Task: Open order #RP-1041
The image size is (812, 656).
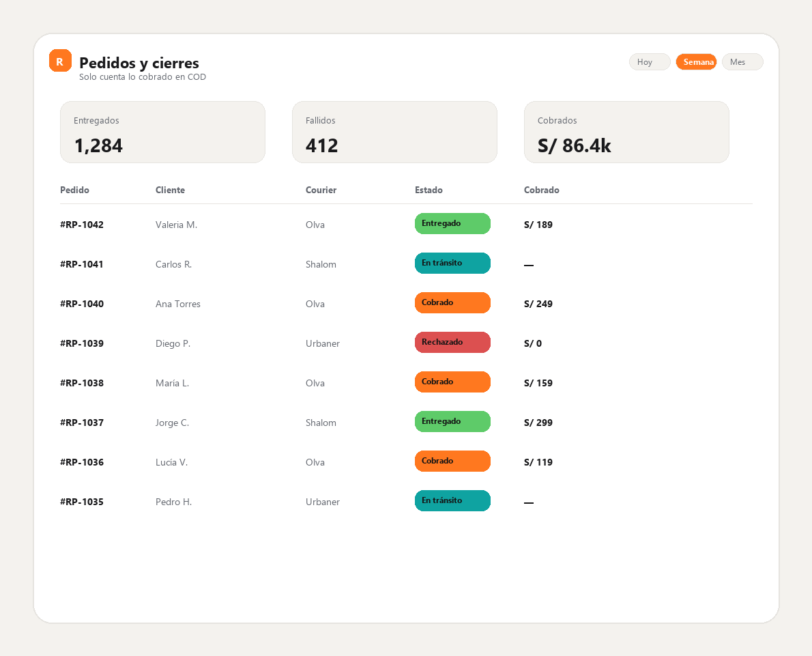Action: [x=82, y=264]
